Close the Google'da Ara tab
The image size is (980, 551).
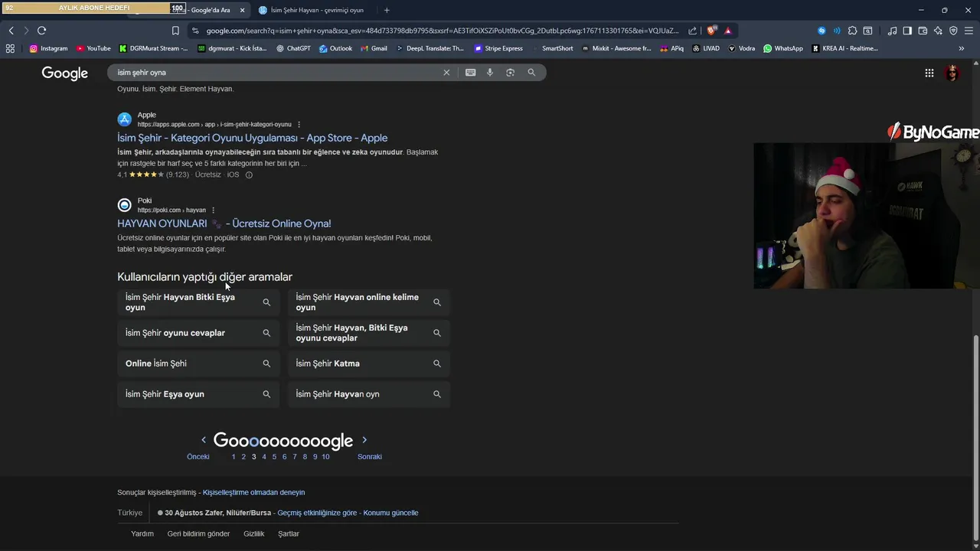coord(243,10)
